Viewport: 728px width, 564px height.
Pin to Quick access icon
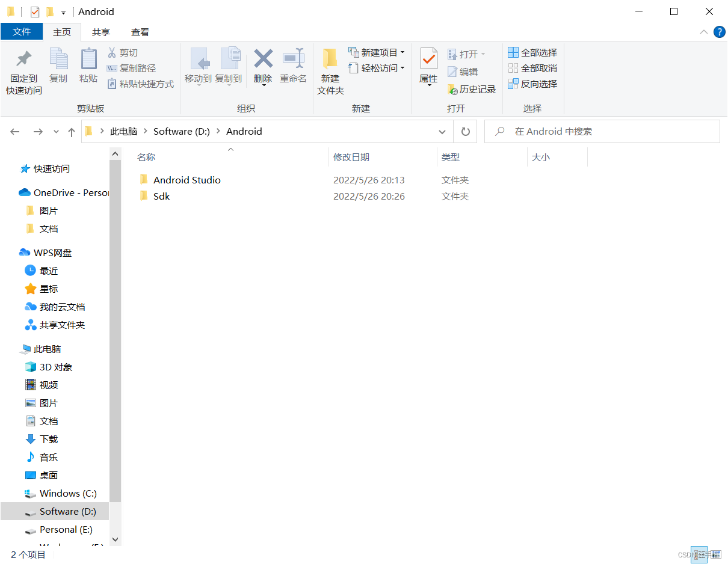click(x=24, y=59)
